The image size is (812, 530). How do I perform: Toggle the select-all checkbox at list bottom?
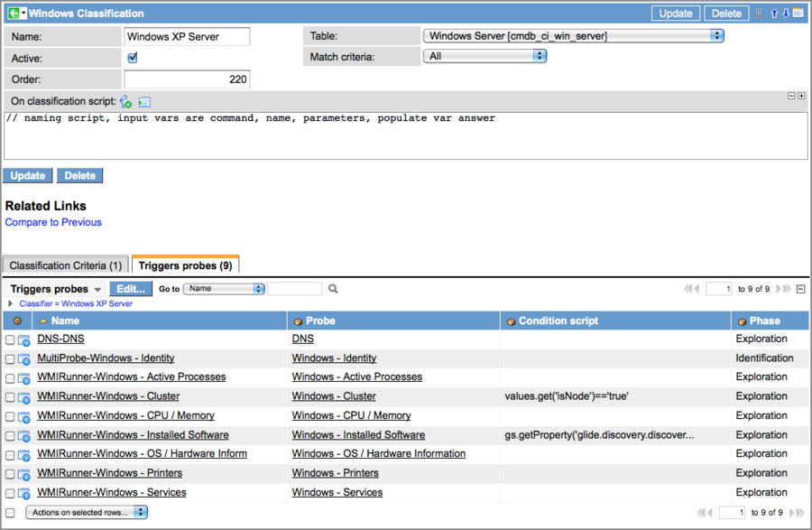(10, 512)
